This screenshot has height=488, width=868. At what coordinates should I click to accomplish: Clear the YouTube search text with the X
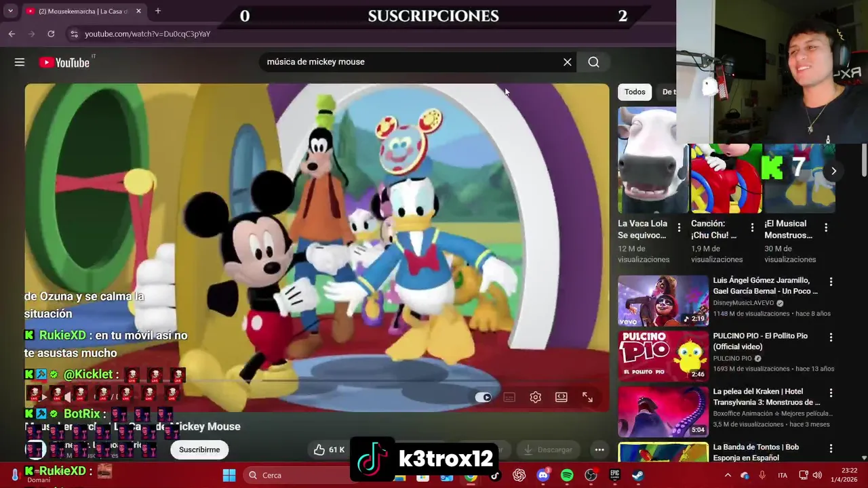point(568,62)
